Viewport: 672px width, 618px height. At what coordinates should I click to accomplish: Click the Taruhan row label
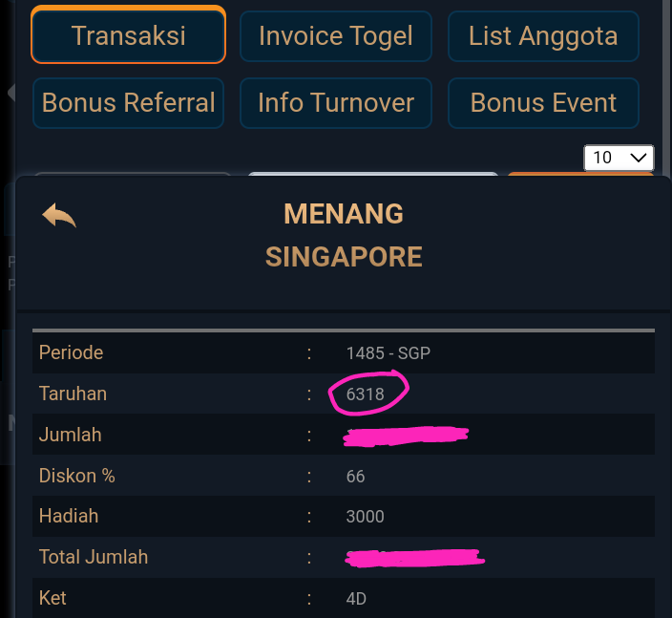73,394
